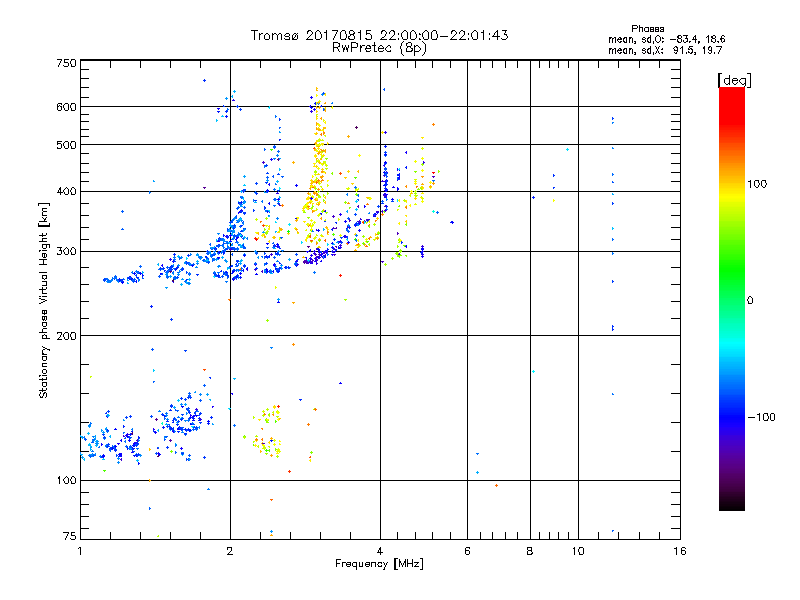Screen dimensions: 800x600
Task: Click the colorbar tick label '0'
Action: click(750, 301)
